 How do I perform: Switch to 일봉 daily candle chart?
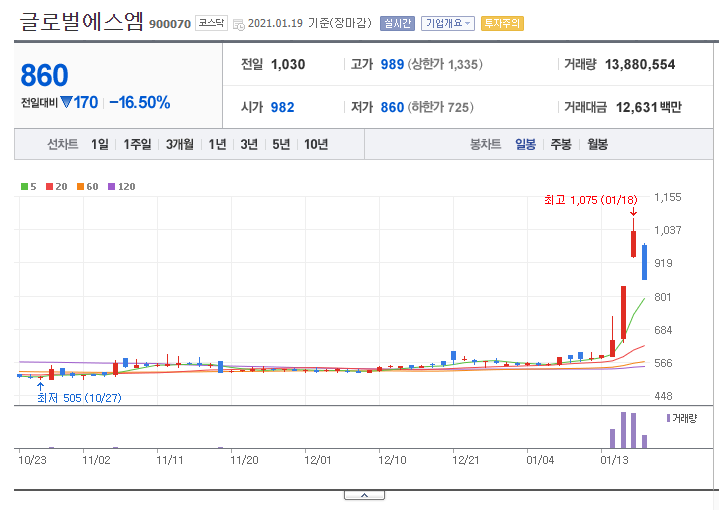pos(525,144)
